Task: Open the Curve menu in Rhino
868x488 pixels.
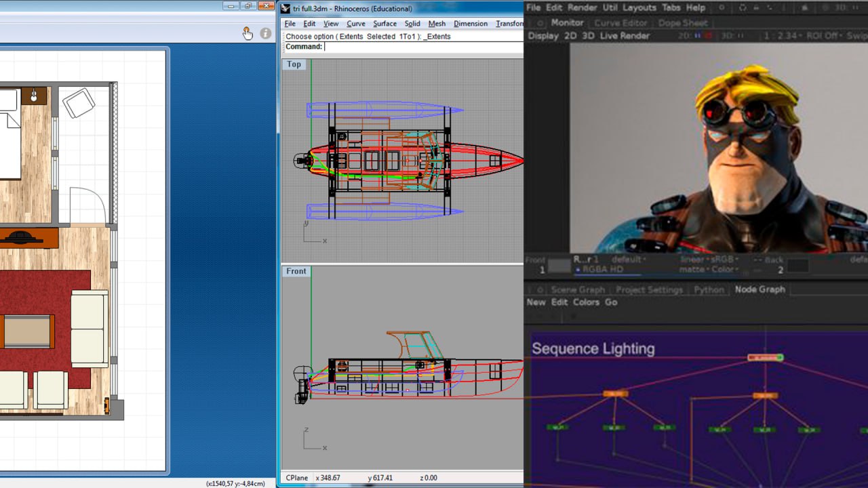Action: [356, 24]
